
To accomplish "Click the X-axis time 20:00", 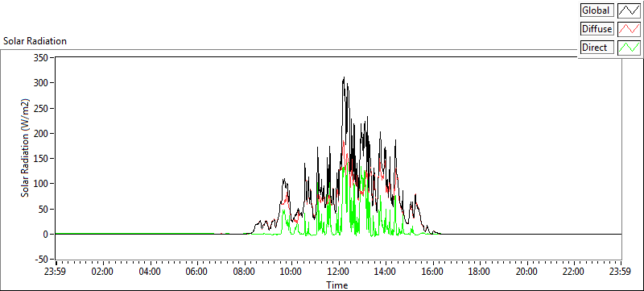I will tap(526, 272).
